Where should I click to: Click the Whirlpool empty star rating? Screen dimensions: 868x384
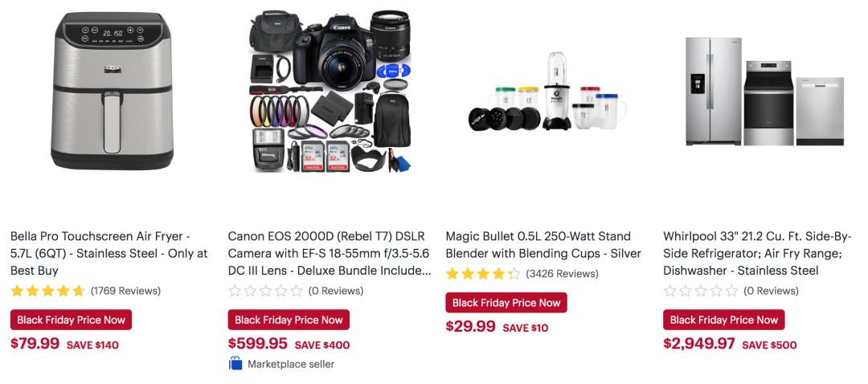(700, 291)
